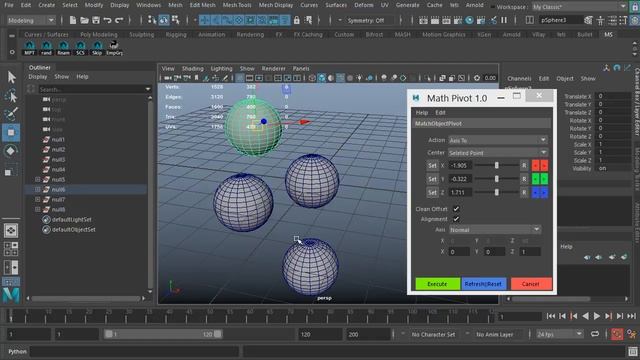640x360 pixels.
Task: Launch the Rnam shelf script
Action: (63, 48)
